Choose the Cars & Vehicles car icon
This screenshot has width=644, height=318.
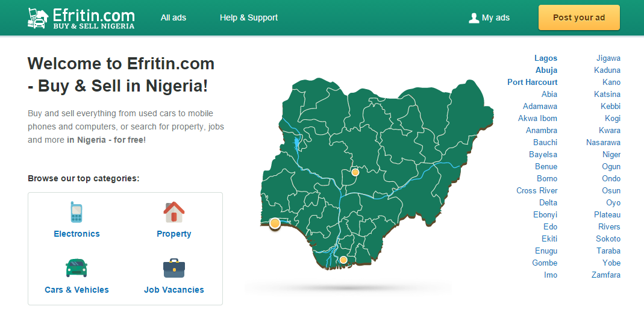click(x=77, y=268)
